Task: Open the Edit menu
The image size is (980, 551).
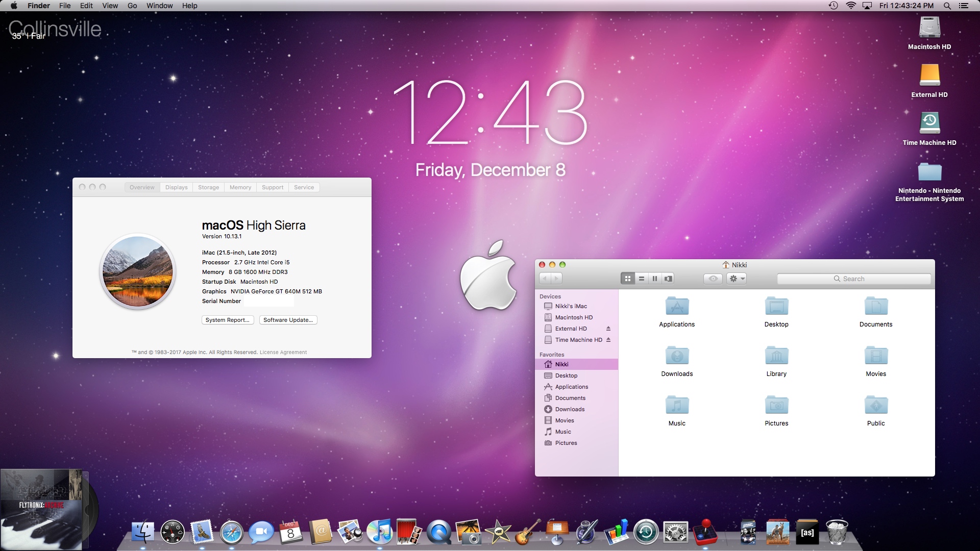Action: point(86,6)
